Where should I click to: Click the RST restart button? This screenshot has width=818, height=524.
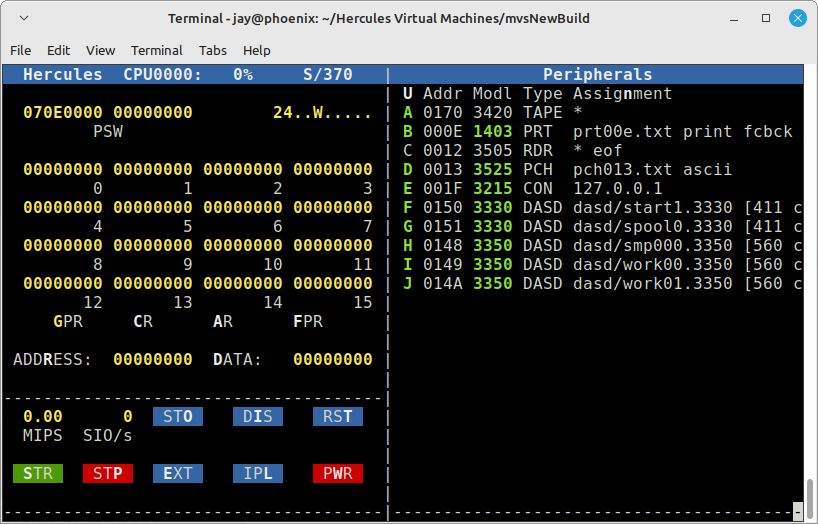(x=338, y=416)
